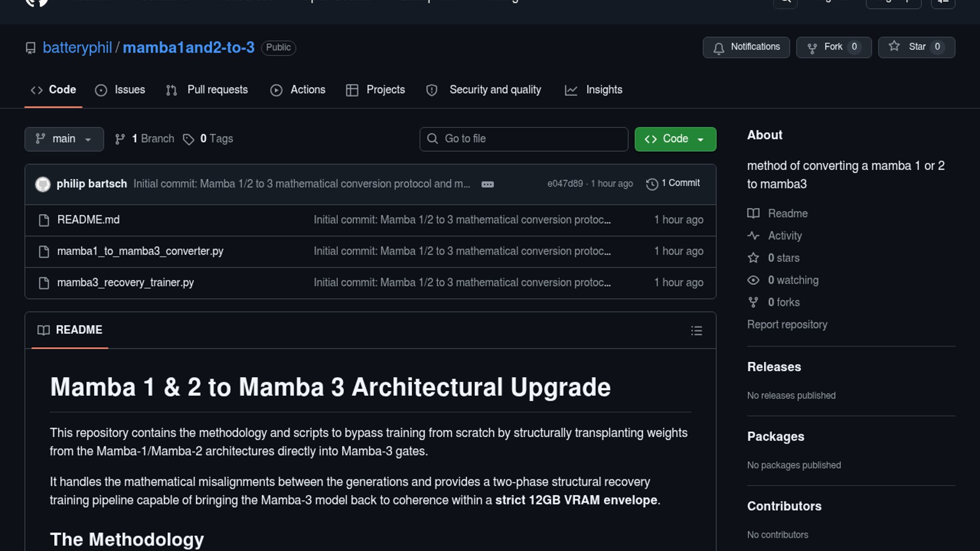Click the README outline list icon

(x=696, y=331)
